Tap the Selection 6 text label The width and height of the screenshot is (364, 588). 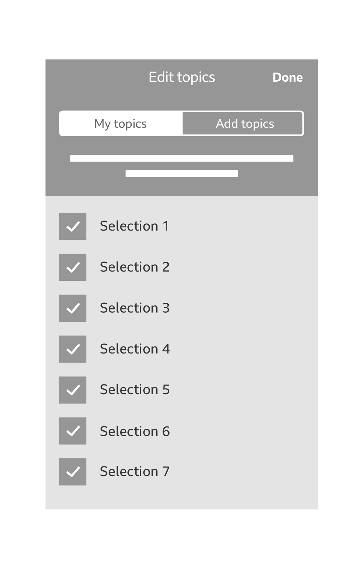tap(135, 431)
